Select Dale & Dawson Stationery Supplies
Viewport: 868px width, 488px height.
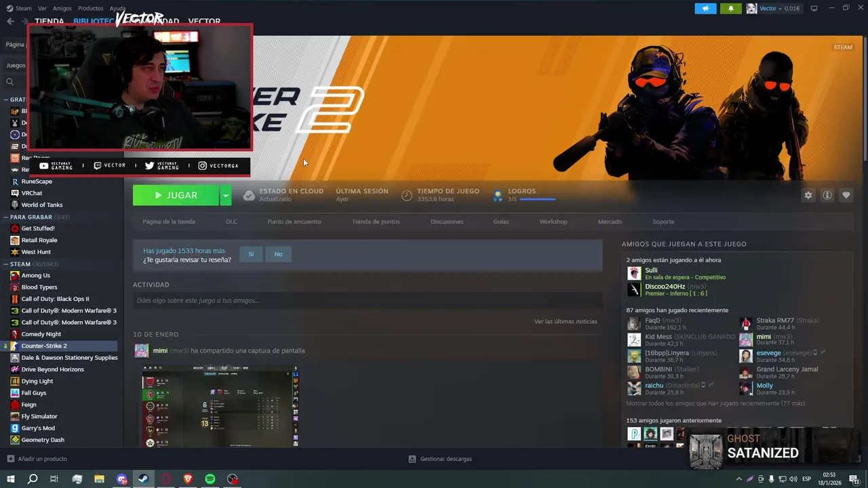coord(69,358)
